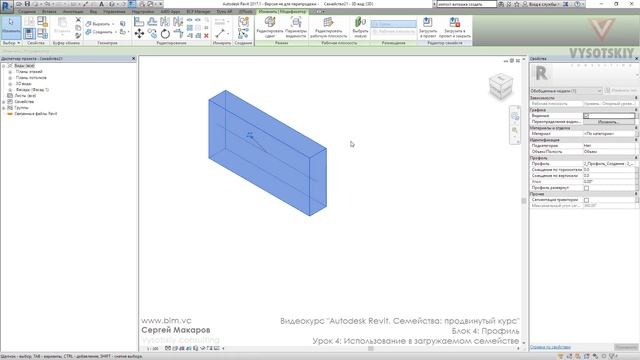Click the Text A icon in quick access toolbar
640x360 pixels.
tap(102, 4)
